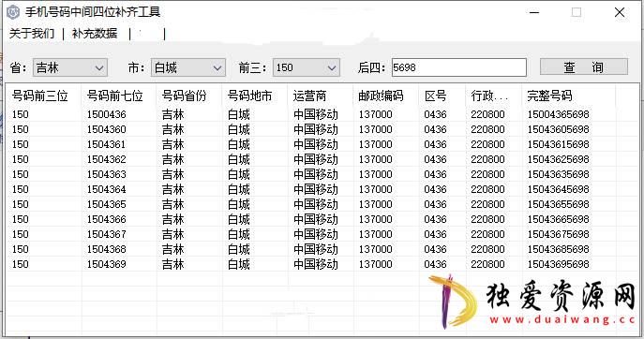
Task: Click 0436 in the 1504361 row
Action: (435, 144)
